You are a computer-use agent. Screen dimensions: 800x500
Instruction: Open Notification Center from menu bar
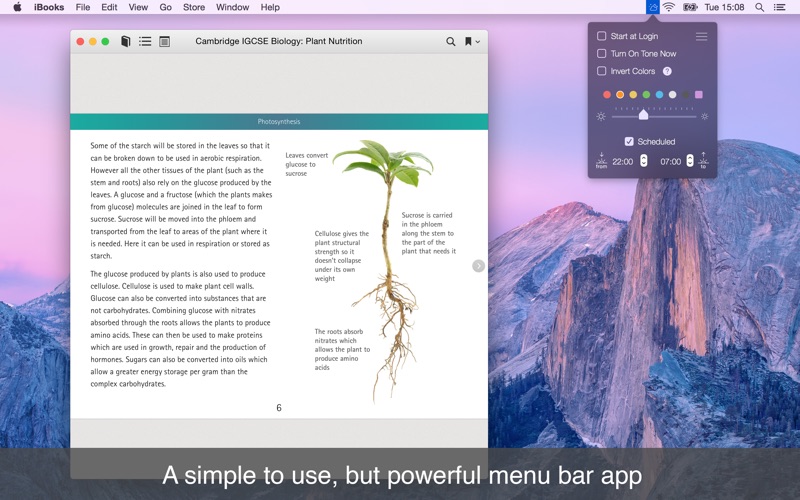779,7
